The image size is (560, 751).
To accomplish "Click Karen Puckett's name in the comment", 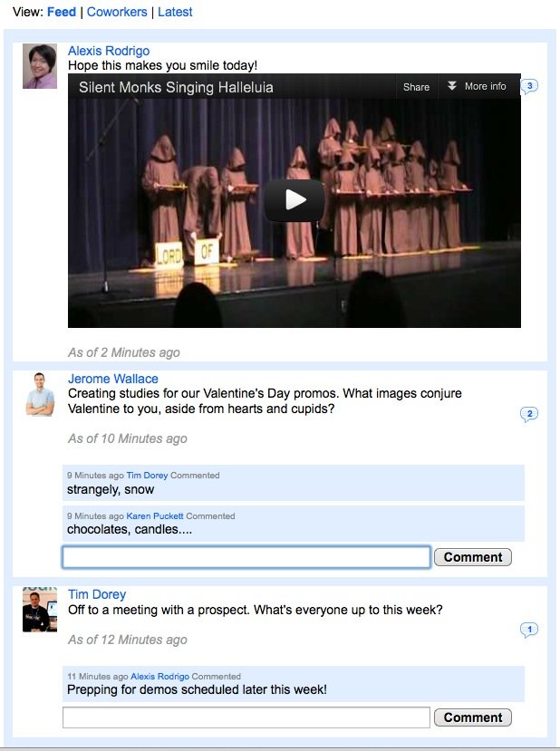I will [x=155, y=515].
